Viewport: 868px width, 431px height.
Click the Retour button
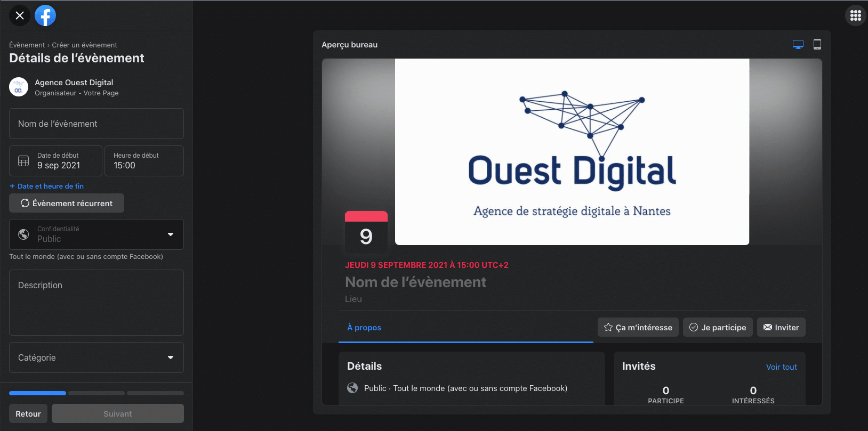[28, 413]
